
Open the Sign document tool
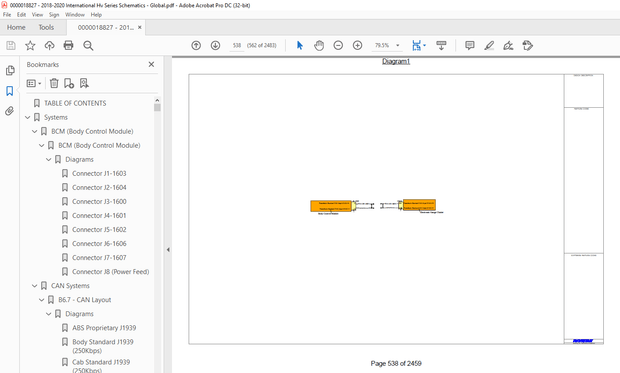click(x=508, y=45)
